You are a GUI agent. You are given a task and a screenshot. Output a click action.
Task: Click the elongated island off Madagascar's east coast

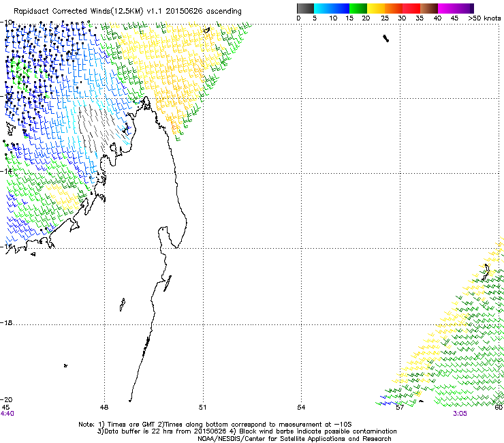[x=167, y=284]
